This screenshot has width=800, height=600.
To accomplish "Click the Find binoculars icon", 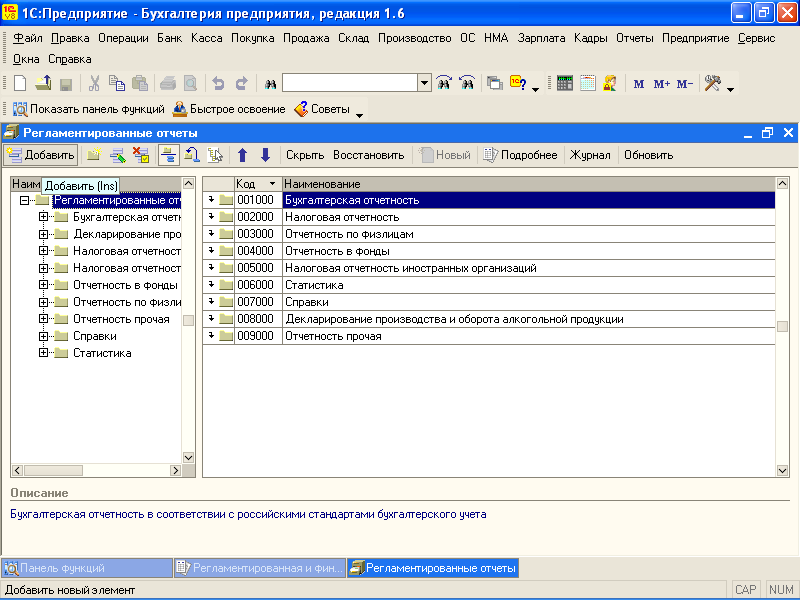I will 270,84.
